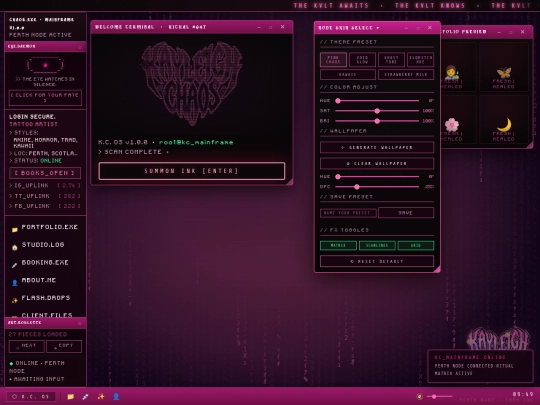Click the taskbar folder icon
Image resolution: width=540 pixels, height=405 pixels.
tap(70, 396)
